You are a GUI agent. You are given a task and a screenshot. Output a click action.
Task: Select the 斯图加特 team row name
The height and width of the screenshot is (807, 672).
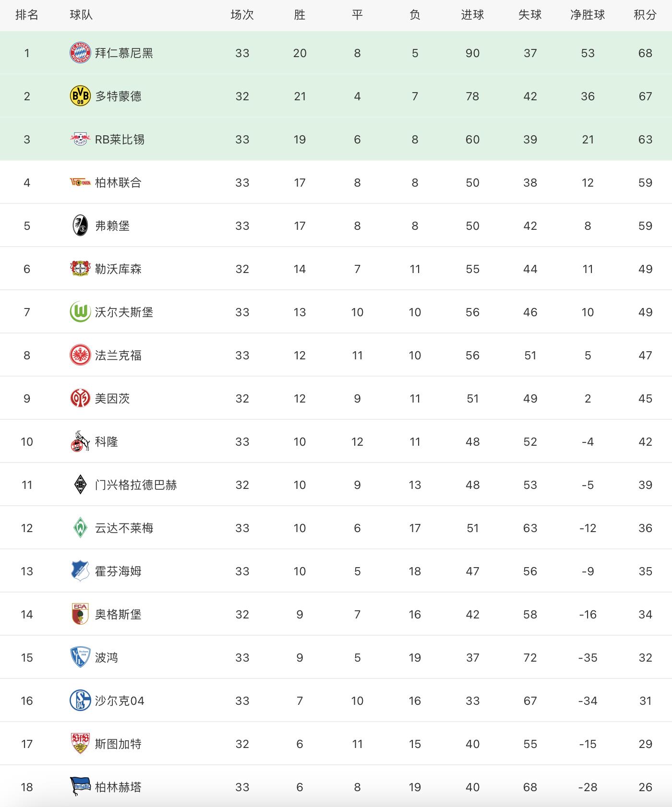tap(118, 744)
